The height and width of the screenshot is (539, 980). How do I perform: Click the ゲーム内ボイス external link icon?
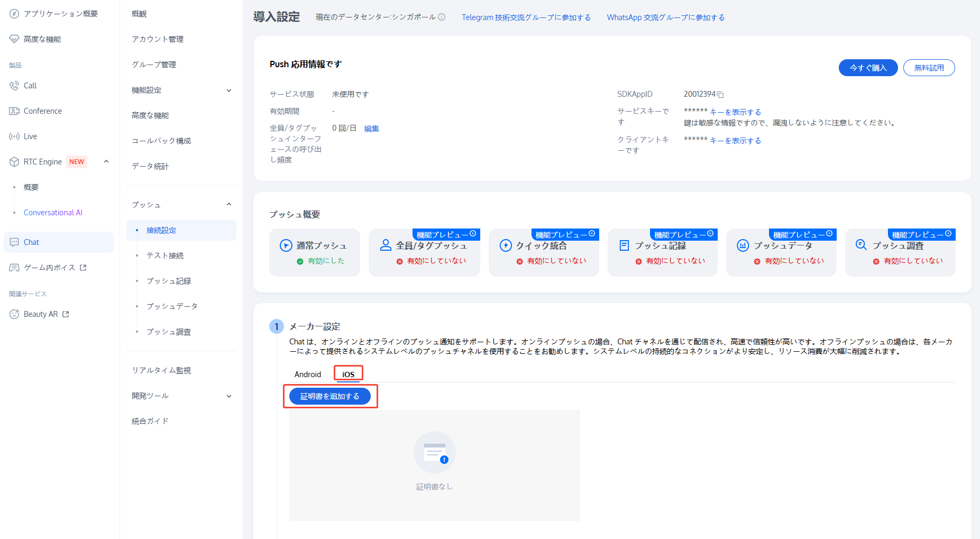pos(83,268)
